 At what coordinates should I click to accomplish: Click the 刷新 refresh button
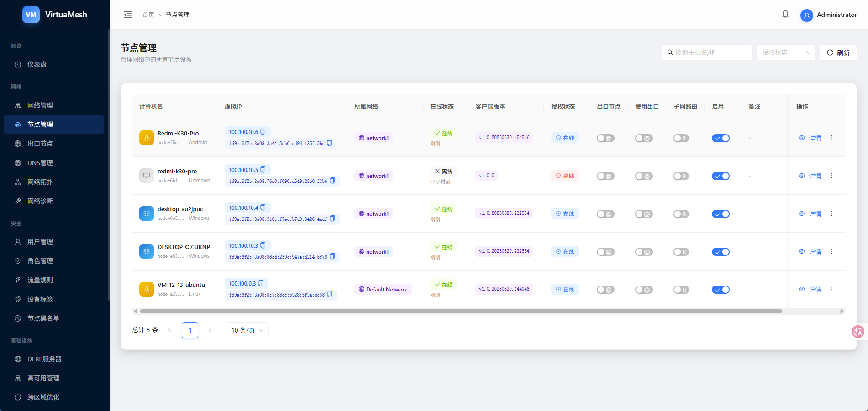(838, 52)
